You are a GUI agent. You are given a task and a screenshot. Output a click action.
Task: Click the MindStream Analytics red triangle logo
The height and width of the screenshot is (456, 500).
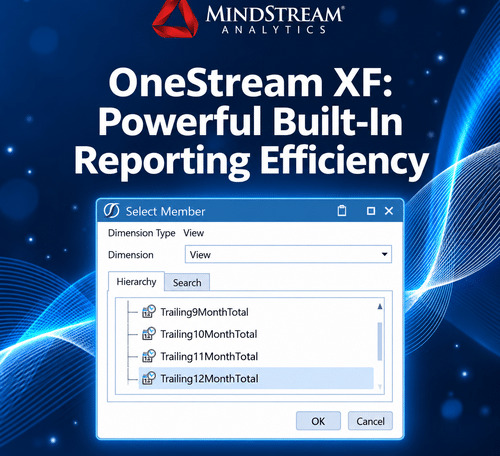tap(175, 18)
